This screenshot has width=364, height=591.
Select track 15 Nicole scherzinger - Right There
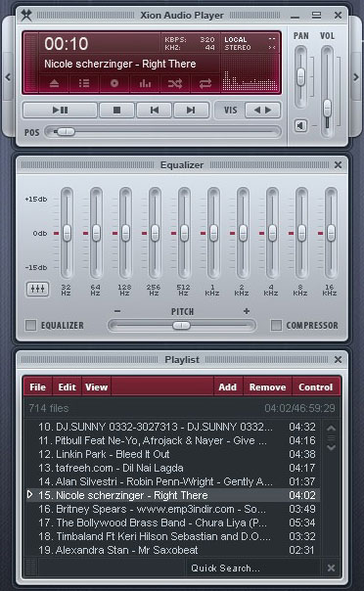click(x=173, y=495)
